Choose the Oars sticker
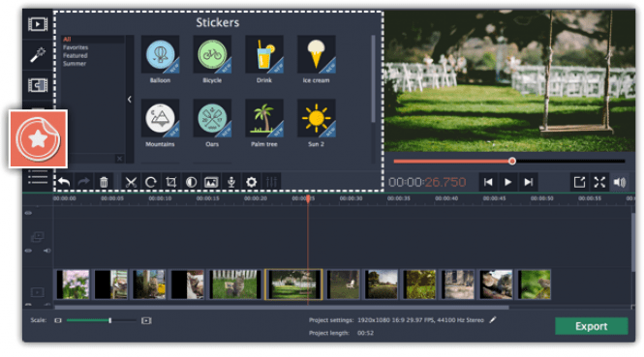This screenshot has width=644, height=357. [x=212, y=118]
